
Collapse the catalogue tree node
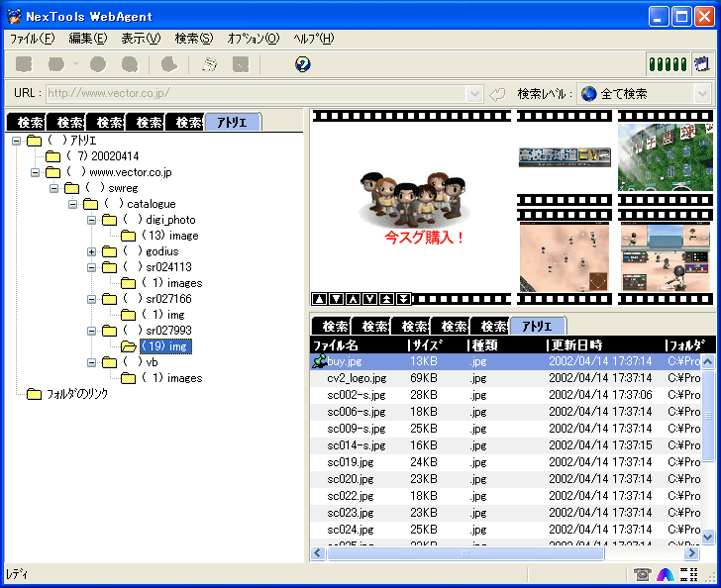pyautogui.click(x=73, y=204)
